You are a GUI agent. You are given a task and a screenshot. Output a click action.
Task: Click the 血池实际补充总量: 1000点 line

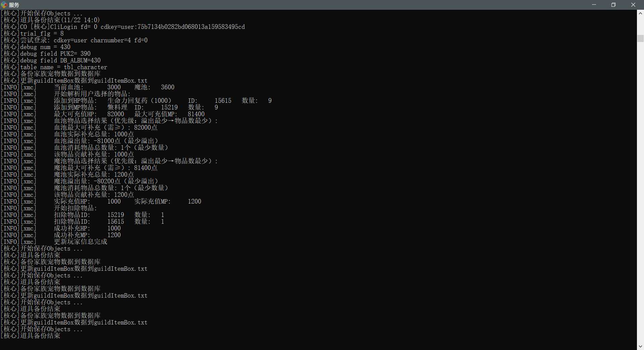click(x=67, y=134)
